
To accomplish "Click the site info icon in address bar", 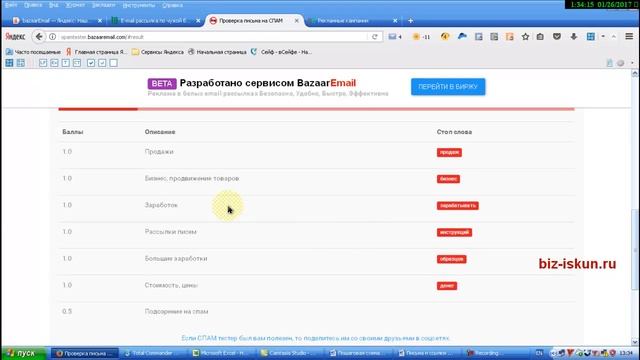I will (x=53, y=37).
